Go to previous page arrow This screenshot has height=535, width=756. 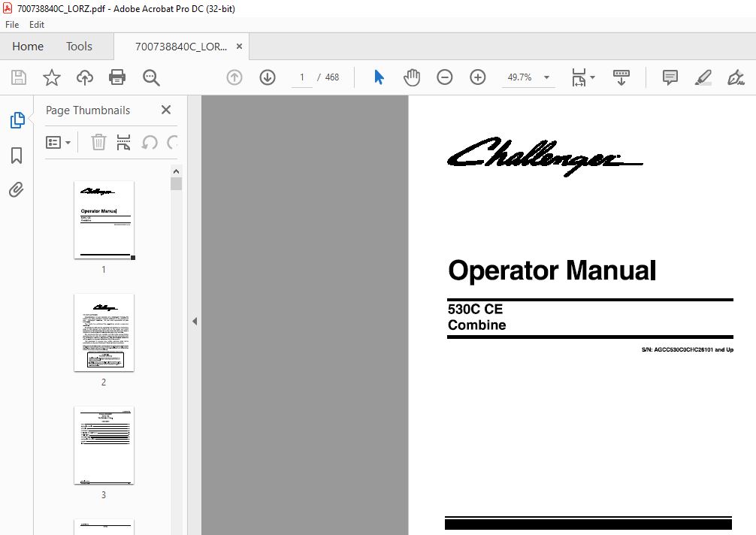tap(234, 77)
